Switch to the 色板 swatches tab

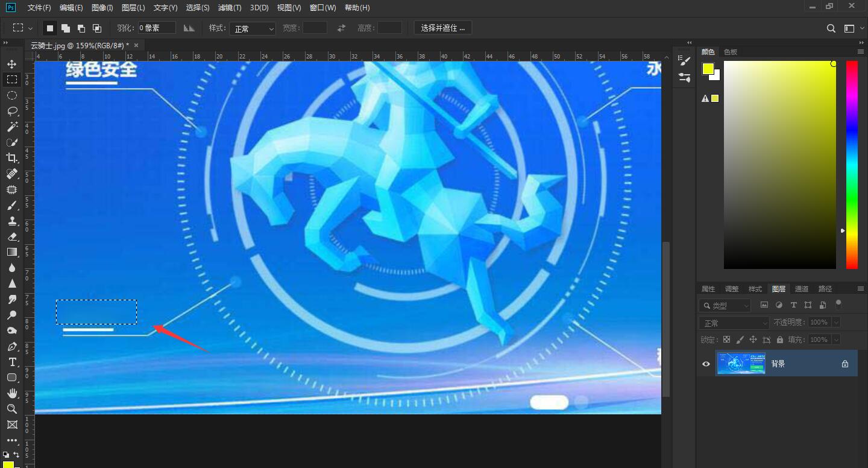point(731,52)
